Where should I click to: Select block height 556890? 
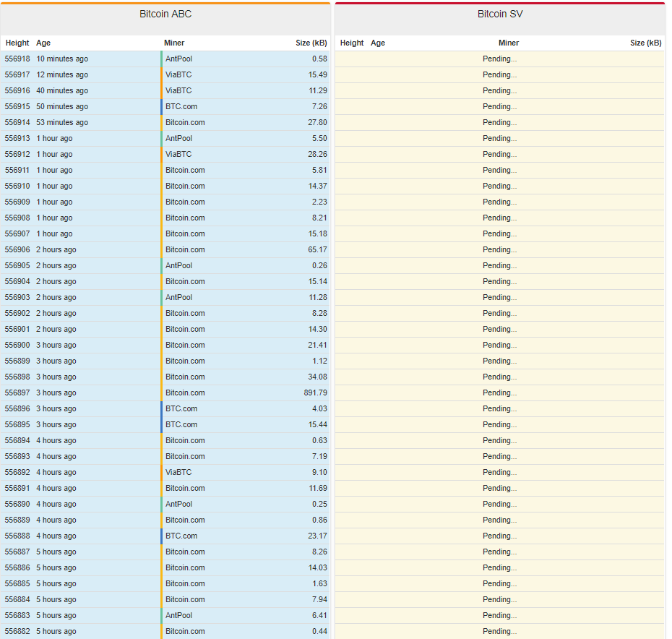[x=17, y=504]
